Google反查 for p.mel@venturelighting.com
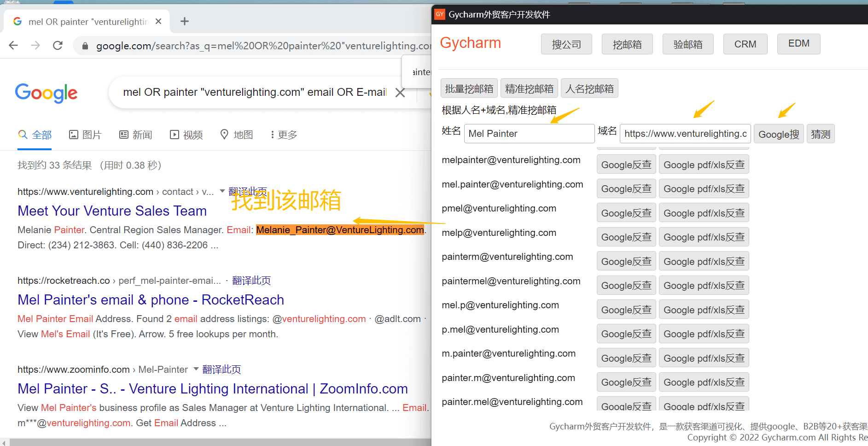Viewport: 868px width, 446px height. (x=626, y=334)
